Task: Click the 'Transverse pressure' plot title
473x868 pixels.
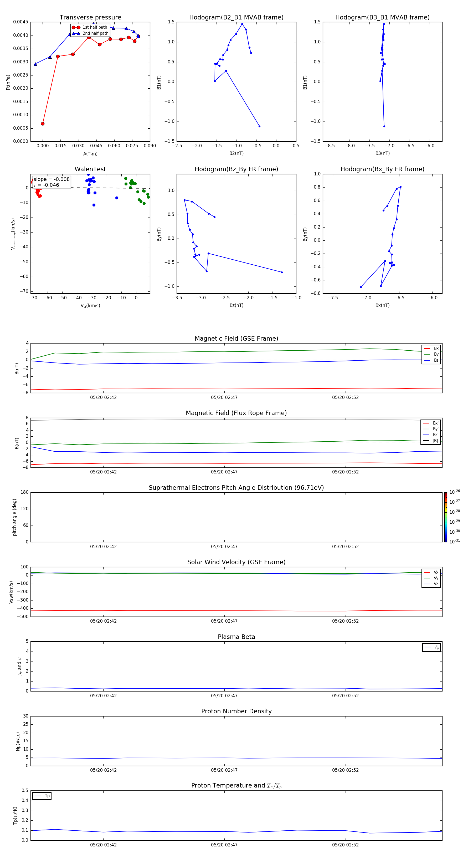Action: point(90,18)
